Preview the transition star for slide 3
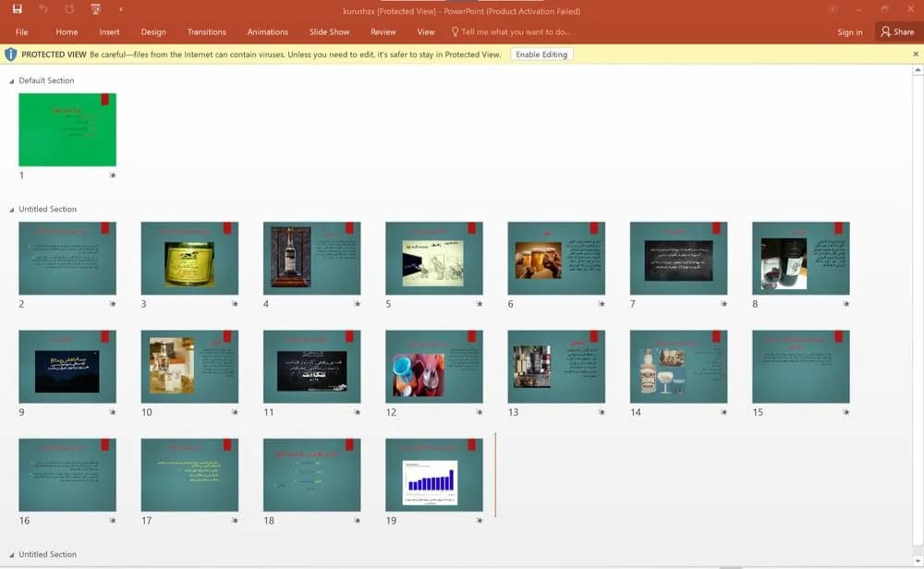 click(x=235, y=304)
